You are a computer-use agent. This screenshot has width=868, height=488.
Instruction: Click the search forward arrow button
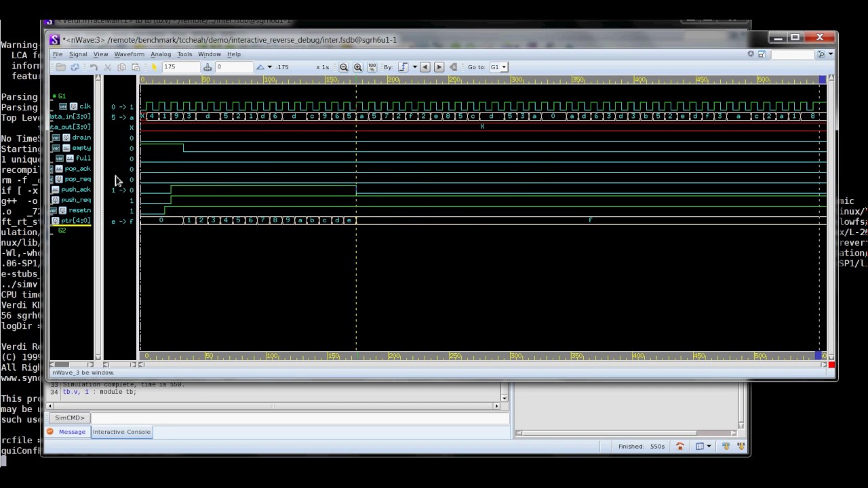click(x=439, y=67)
